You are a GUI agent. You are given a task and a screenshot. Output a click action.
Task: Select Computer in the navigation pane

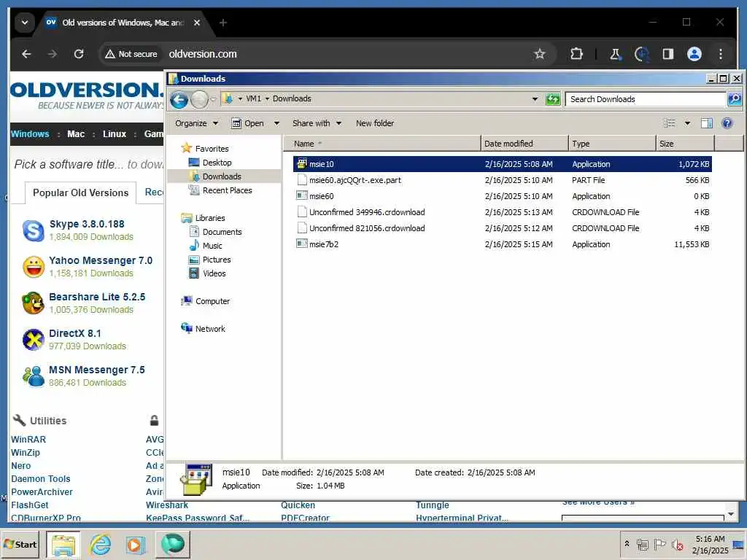pyautogui.click(x=212, y=301)
